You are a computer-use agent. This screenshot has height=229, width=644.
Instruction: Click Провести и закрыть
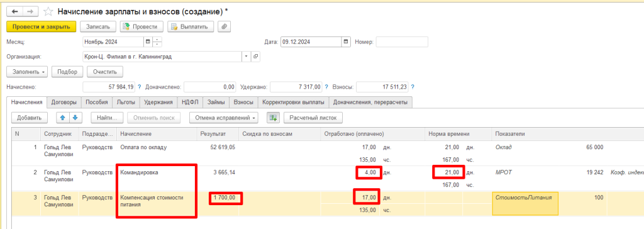tap(42, 26)
